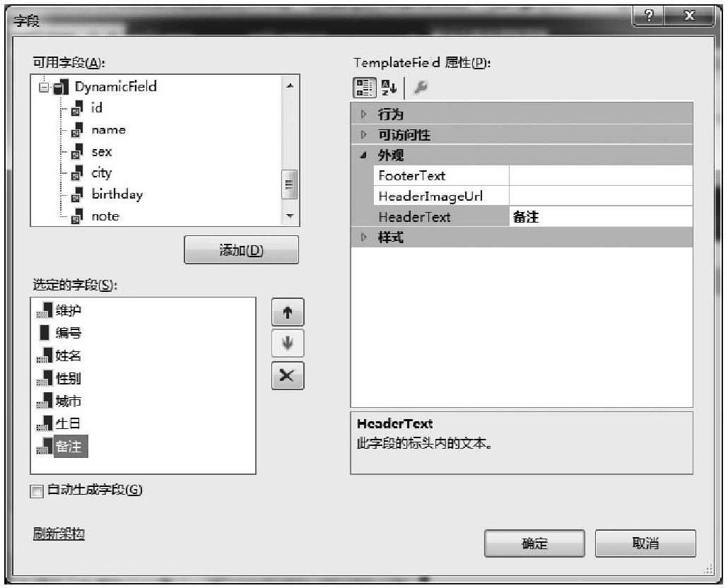
Task: Click the HeaderText value 备注
Action: coord(601,217)
